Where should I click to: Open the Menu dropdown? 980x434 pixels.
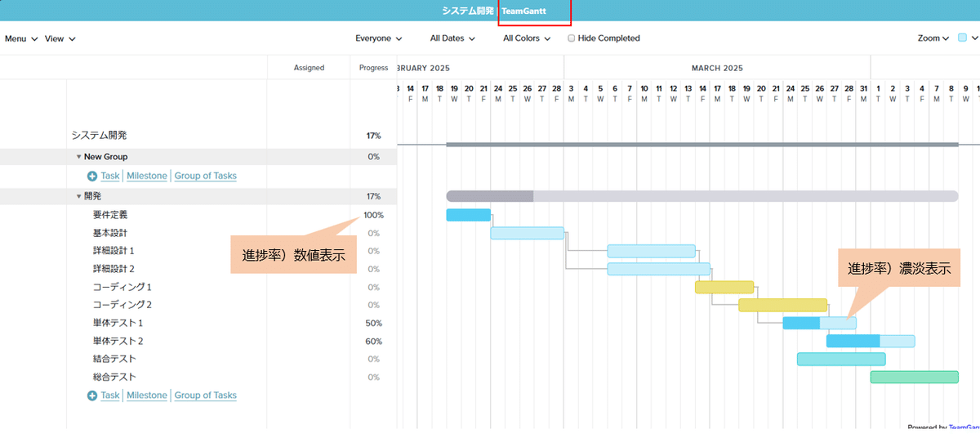pos(21,38)
